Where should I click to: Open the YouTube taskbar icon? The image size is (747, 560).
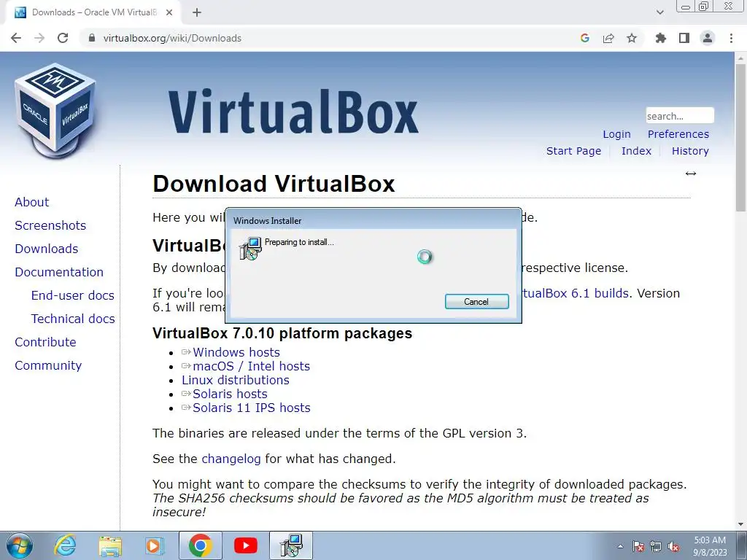coord(246,545)
